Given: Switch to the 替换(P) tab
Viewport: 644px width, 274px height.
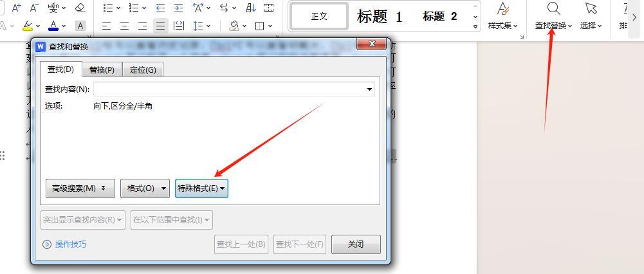Looking at the screenshot, I should click(x=102, y=70).
